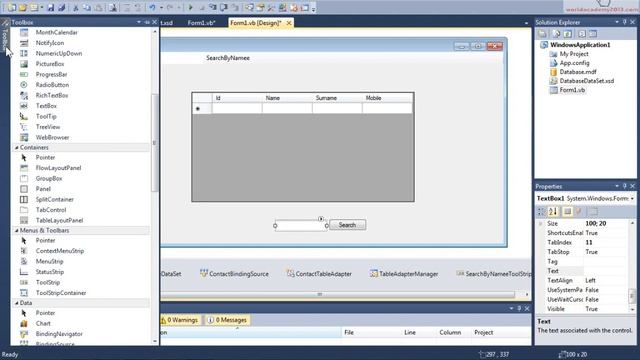Show the 0 Messages filter
Viewport: 640px width, 360px height.
point(227,320)
